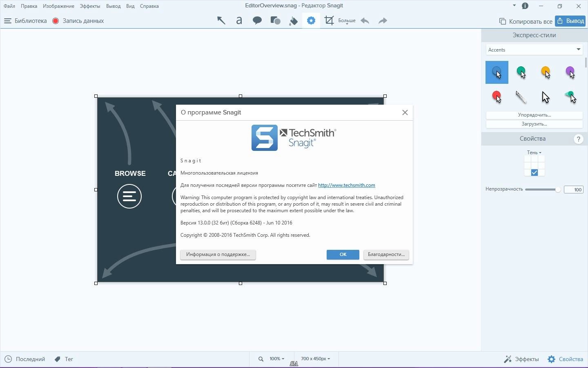The width and height of the screenshot is (588, 368).
Task: Open the Правка menu
Action: (29, 6)
